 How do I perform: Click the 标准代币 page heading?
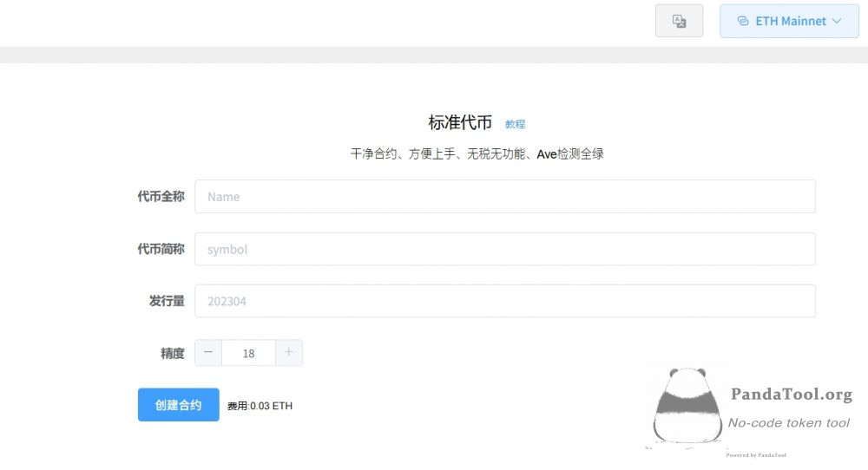pos(460,123)
